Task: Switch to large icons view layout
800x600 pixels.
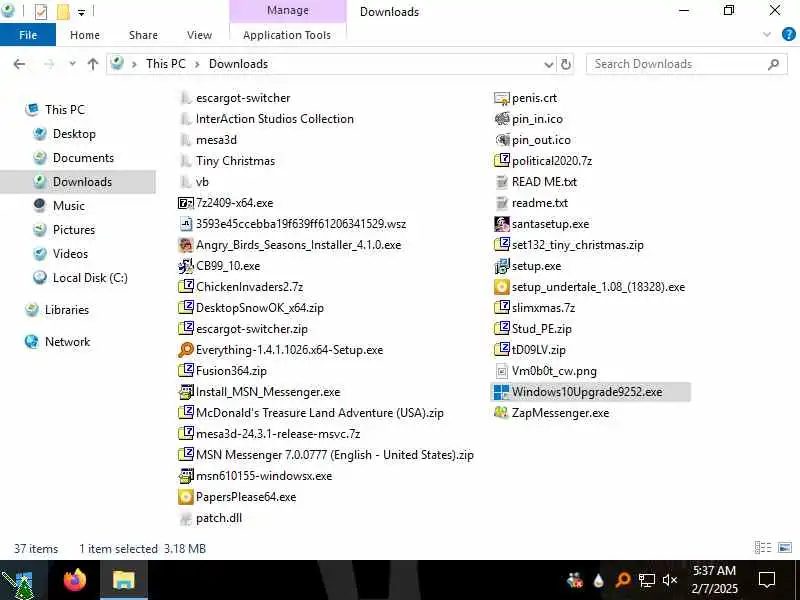Action: point(785,548)
